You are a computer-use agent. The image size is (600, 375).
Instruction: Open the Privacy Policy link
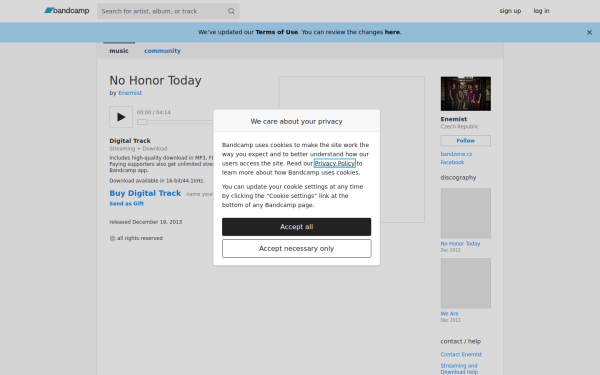tap(335, 163)
